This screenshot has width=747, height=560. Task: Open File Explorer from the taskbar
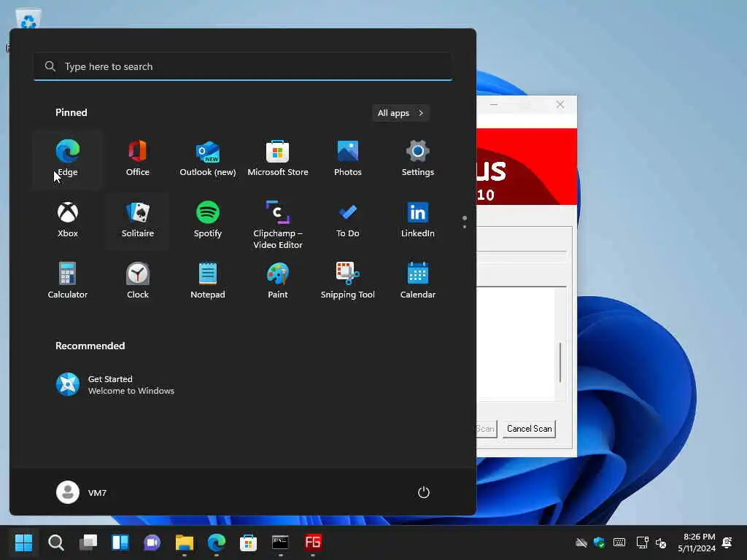(x=185, y=542)
